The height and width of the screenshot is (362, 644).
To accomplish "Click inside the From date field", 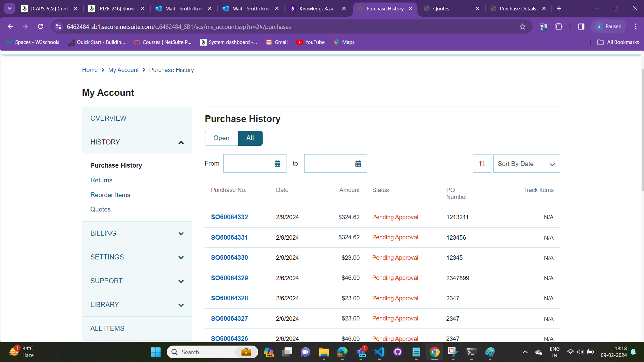I will (x=248, y=164).
